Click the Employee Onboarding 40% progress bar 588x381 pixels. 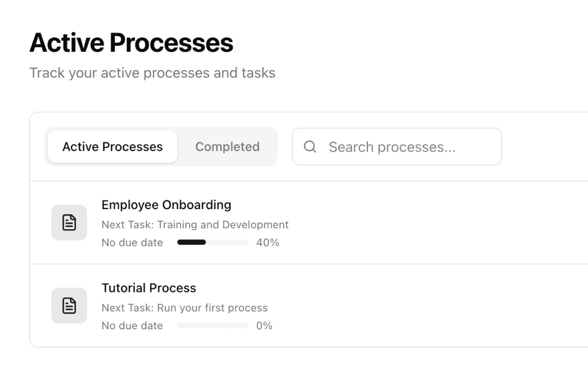click(212, 242)
